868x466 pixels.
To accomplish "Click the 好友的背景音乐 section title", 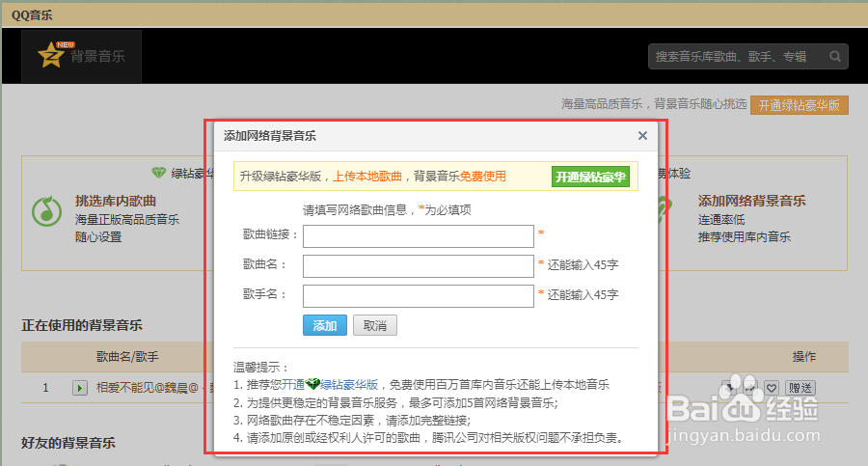I will point(68,443).
